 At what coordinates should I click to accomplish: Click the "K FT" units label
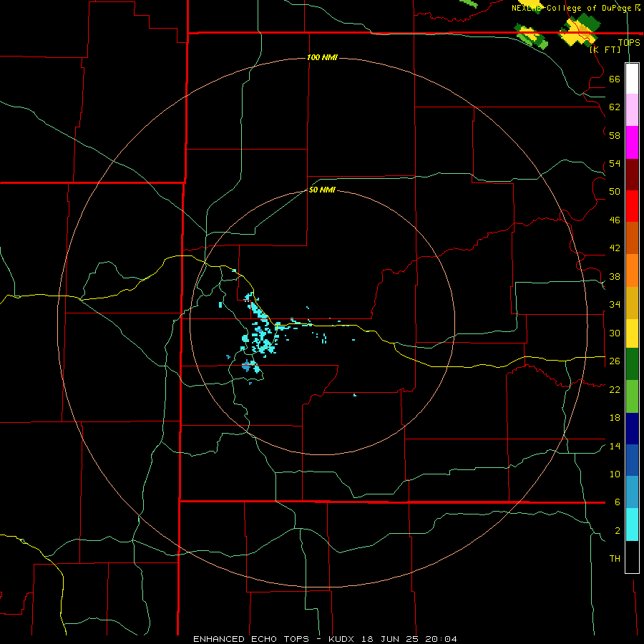(605, 49)
